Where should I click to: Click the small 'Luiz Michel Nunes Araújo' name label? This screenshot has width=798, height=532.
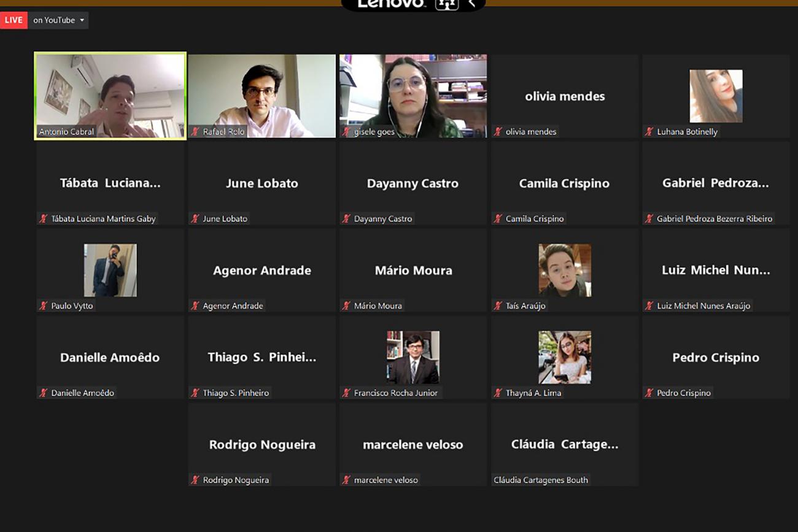click(703, 306)
